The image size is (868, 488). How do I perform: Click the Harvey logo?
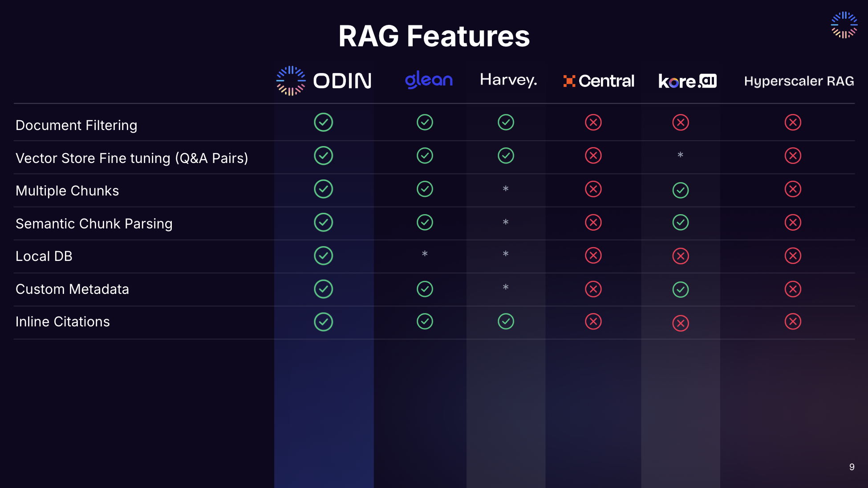click(508, 80)
